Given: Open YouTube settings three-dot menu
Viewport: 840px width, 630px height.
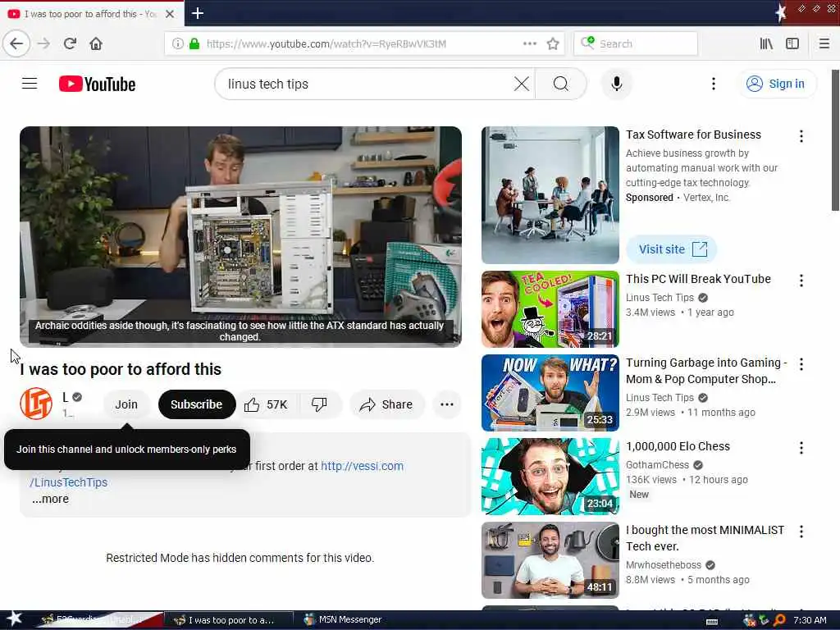Looking at the screenshot, I should click(713, 84).
